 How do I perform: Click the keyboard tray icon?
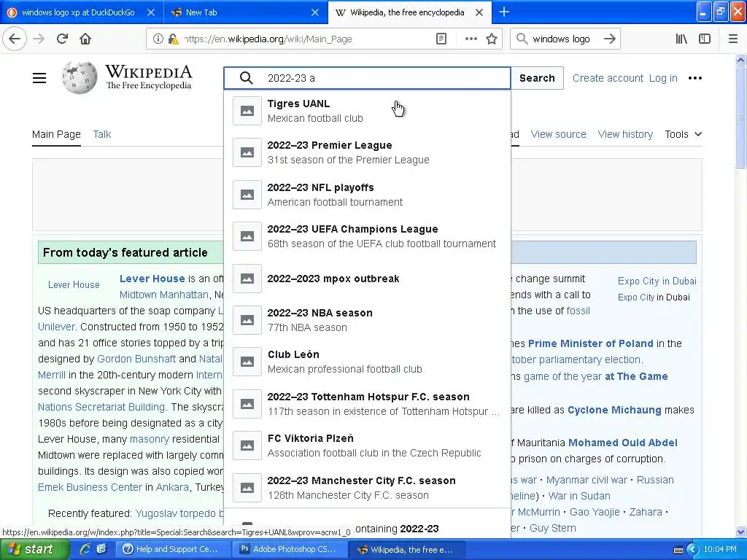[x=678, y=550]
